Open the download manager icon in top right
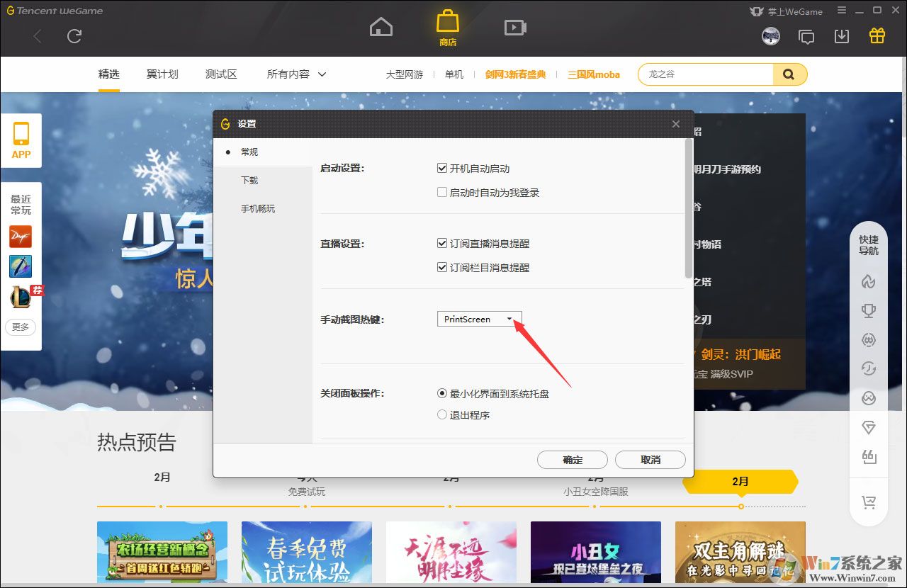This screenshot has height=588, width=907. [842, 35]
